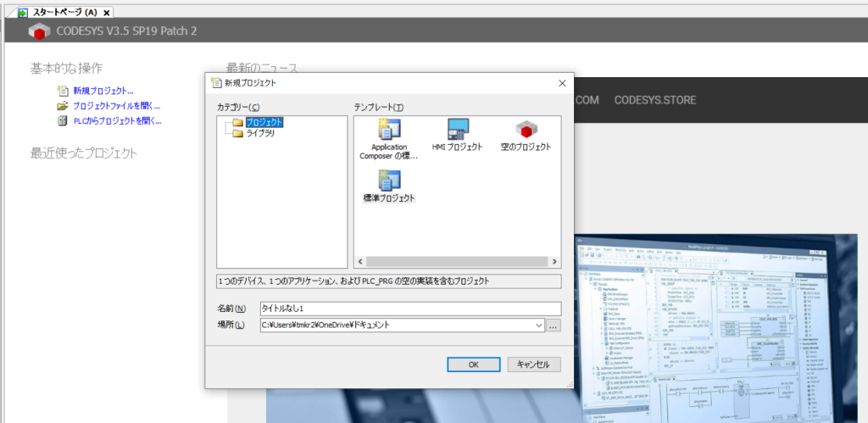Click template list scrollbar left arrow
Image resolution: width=868 pixels, height=423 pixels.
point(359,262)
